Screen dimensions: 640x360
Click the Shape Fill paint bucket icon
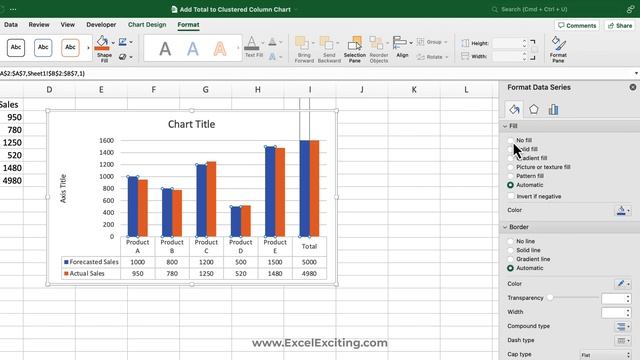pos(102,42)
